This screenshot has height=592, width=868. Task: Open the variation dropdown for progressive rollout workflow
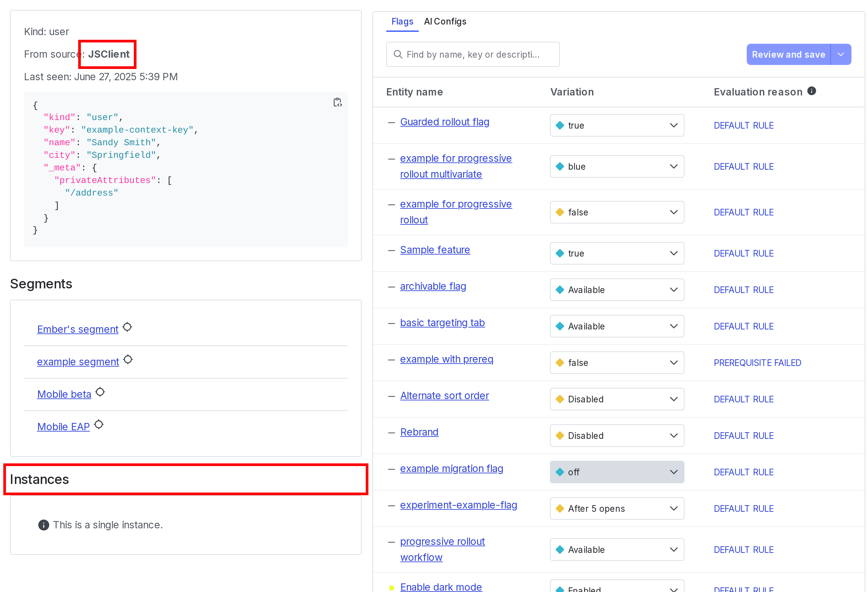pos(617,550)
